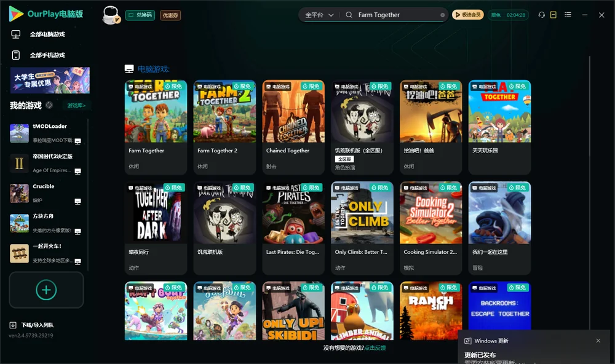Click the user avatar profile icon
615x364 pixels.
[111, 15]
